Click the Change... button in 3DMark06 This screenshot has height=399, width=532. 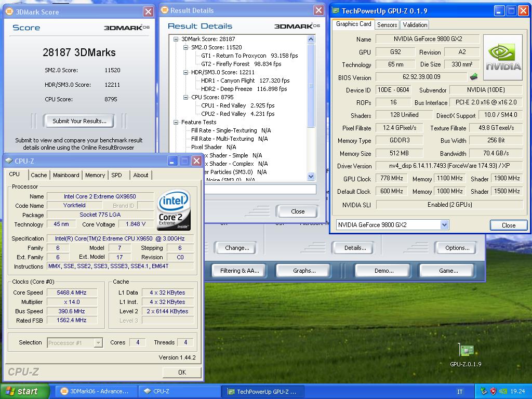237,248
